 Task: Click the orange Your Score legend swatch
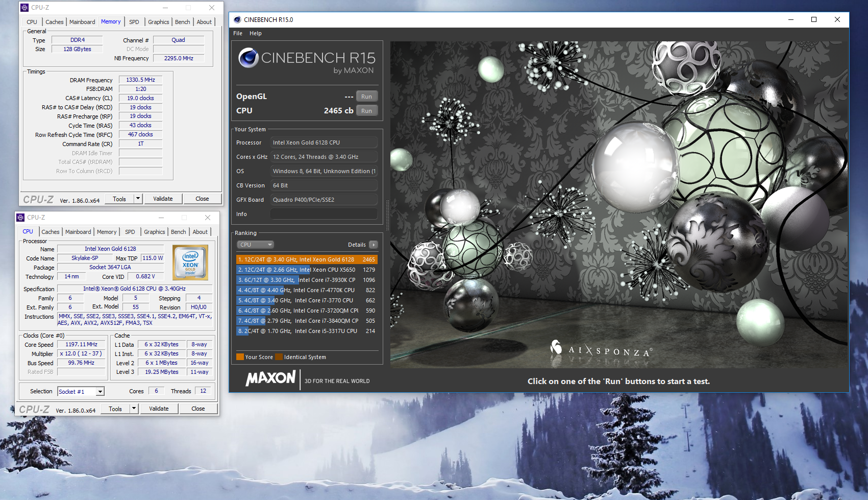click(x=240, y=357)
